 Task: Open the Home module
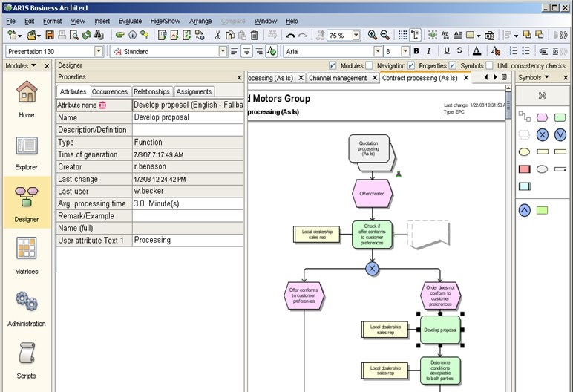tap(27, 99)
